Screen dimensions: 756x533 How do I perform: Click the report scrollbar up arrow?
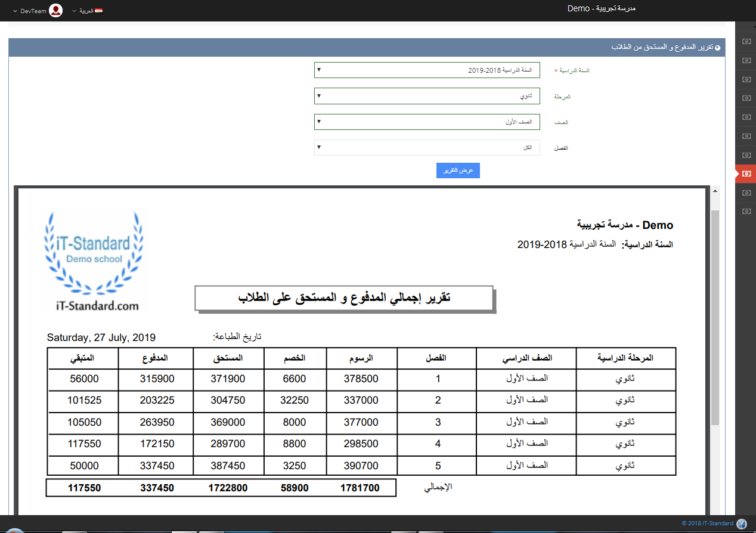point(715,191)
